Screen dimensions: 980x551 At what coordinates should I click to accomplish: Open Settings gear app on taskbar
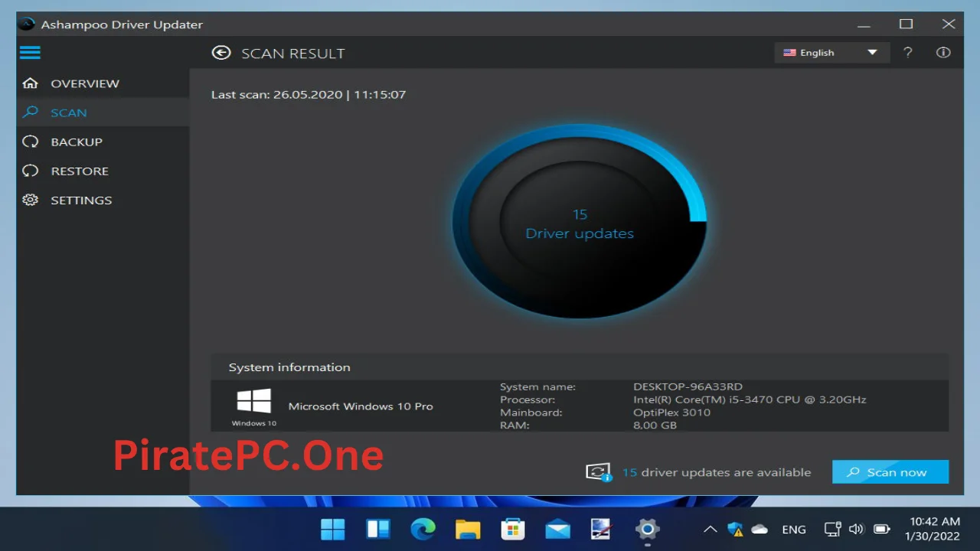click(x=647, y=529)
